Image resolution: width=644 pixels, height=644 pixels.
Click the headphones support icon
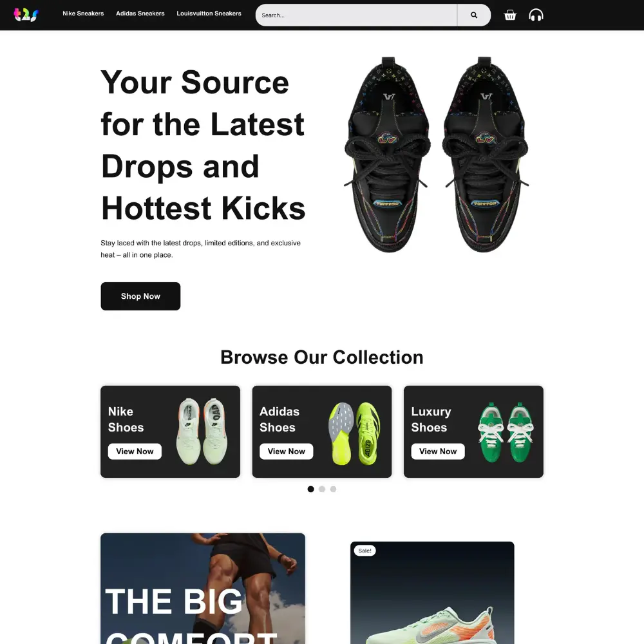click(536, 15)
